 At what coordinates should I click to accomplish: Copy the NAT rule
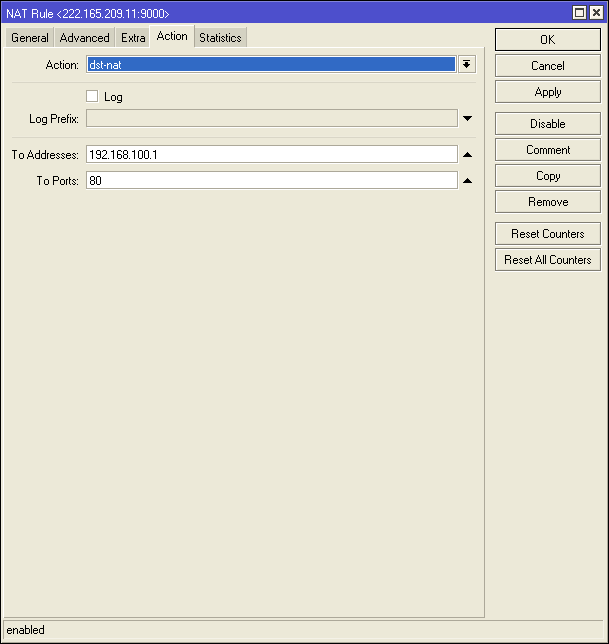[x=547, y=176]
